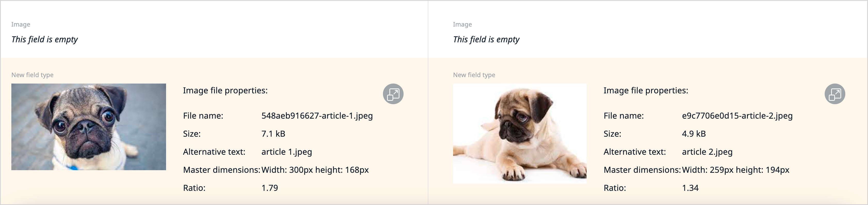This screenshot has height=205, width=868.
Task: Select the gray circular resize icon on right panel
Action: 835,94
